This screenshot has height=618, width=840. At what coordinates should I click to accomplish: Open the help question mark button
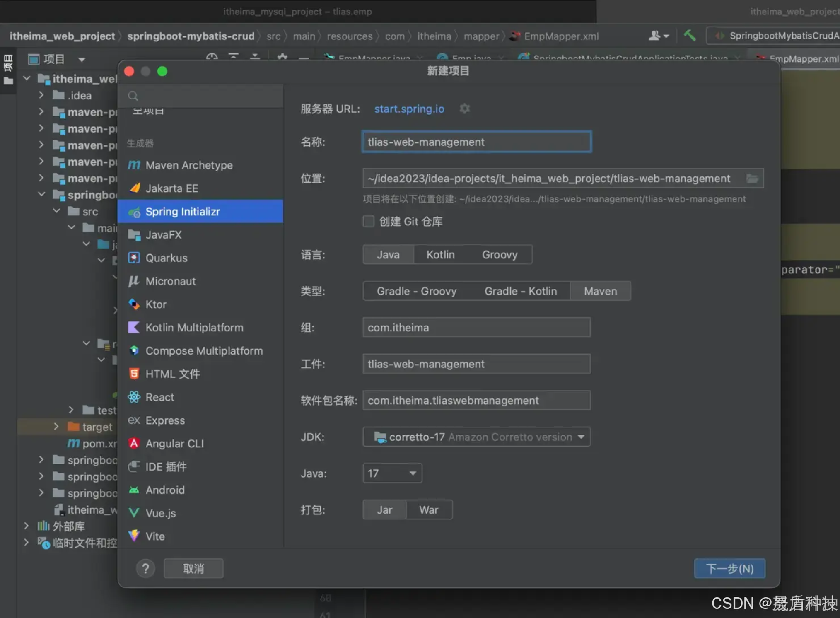click(145, 568)
